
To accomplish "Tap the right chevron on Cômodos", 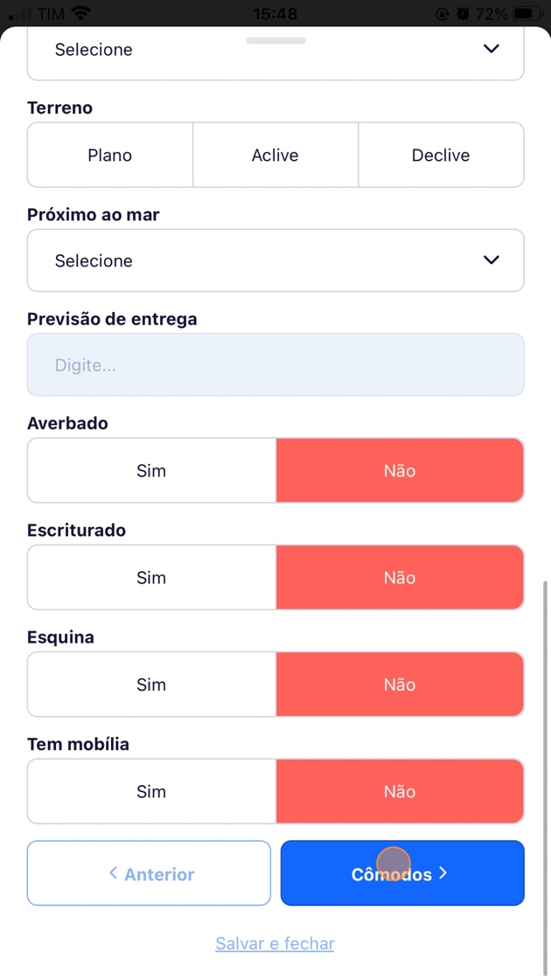I will (443, 872).
